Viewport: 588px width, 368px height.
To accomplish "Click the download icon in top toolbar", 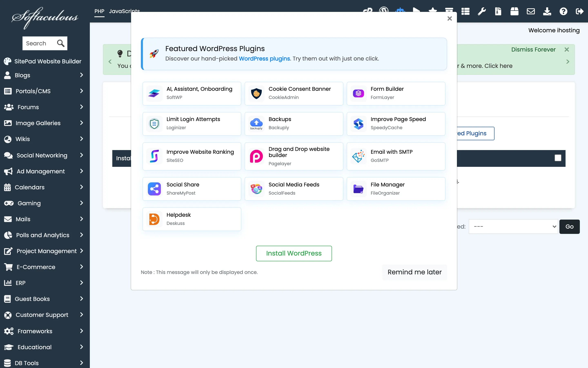I will [x=547, y=11].
